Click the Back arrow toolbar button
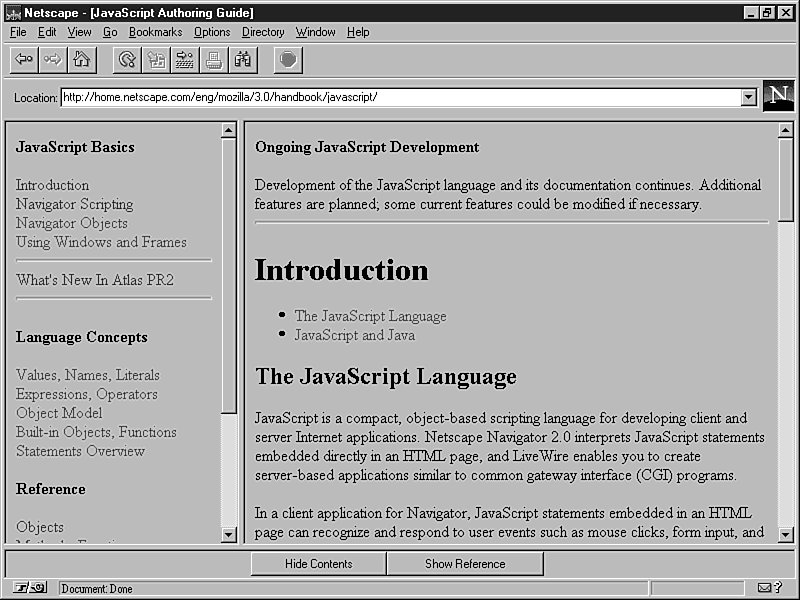 click(x=24, y=60)
